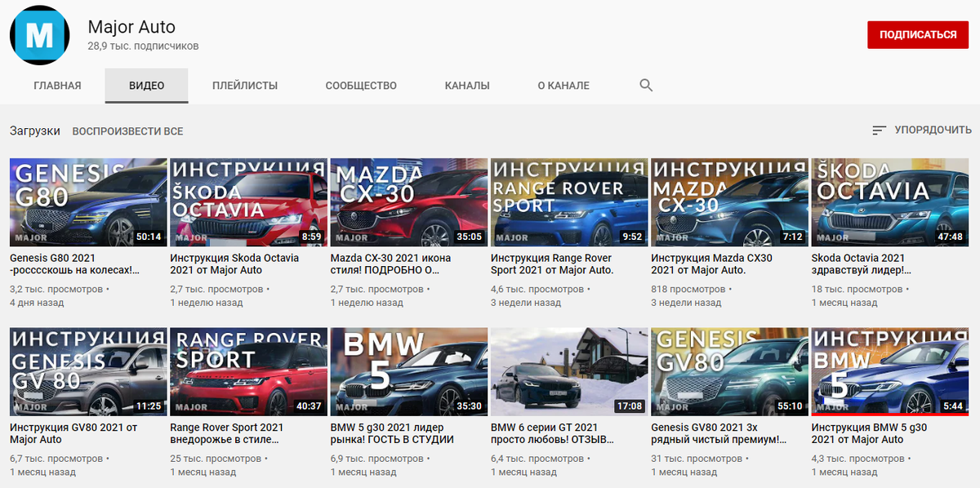Click the sort lines icon next to УПОРЯДОЧИТЬ

pyautogui.click(x=880, y=130)
